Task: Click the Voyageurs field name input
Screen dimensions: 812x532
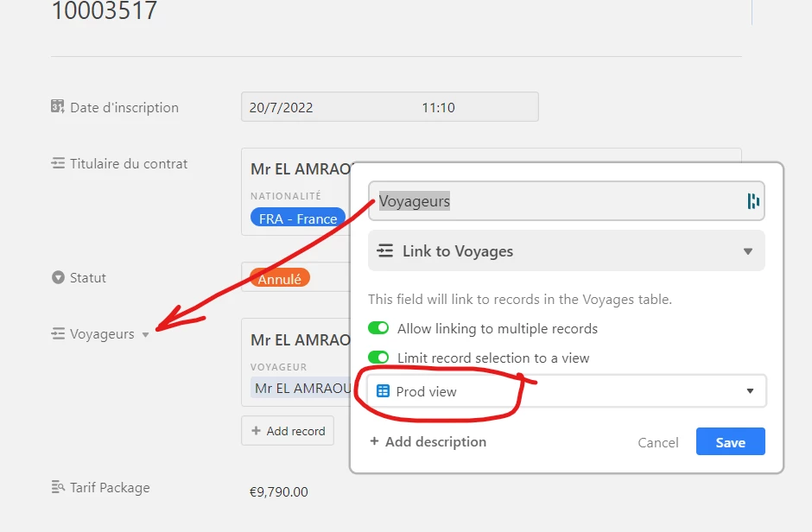Action: coord(566,200)
